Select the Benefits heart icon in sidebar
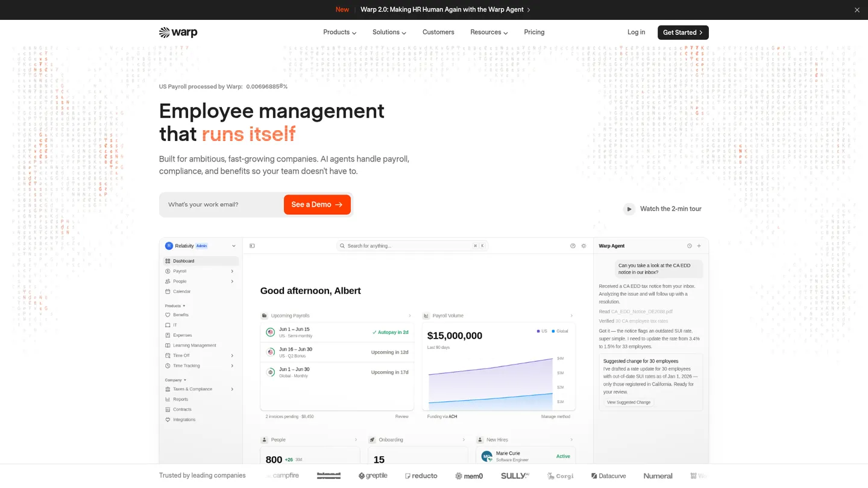 (x=168, y=315)
